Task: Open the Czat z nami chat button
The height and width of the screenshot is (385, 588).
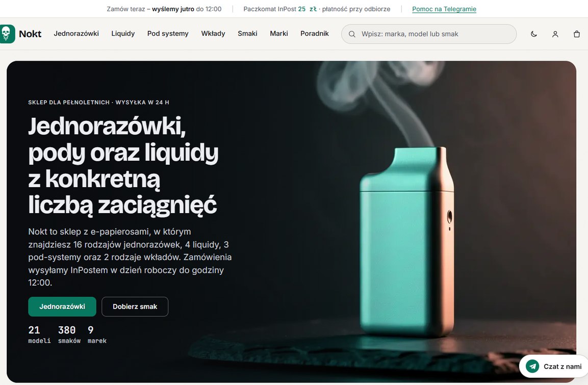Action: click(x=554, y=366)
